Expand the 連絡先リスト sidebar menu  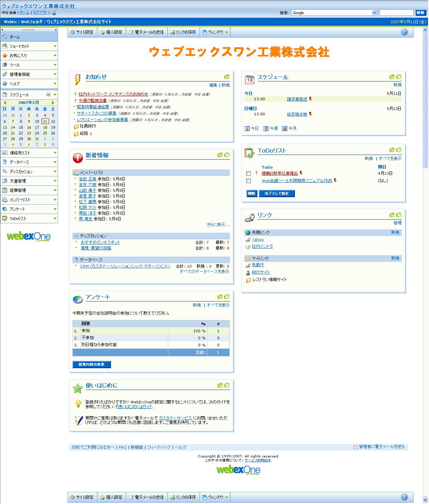(x=55, y=153)
